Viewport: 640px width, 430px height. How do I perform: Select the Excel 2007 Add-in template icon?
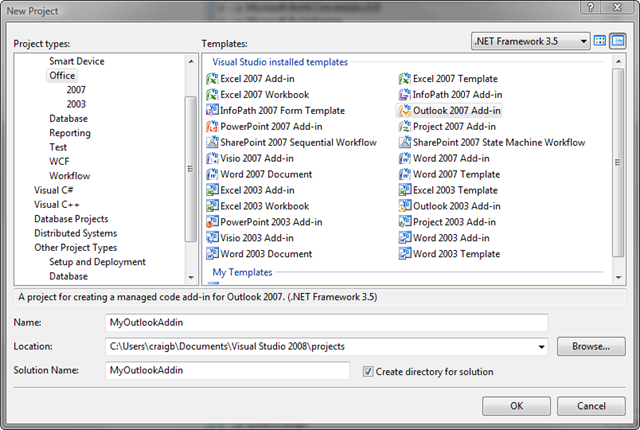tap(212, 78)
